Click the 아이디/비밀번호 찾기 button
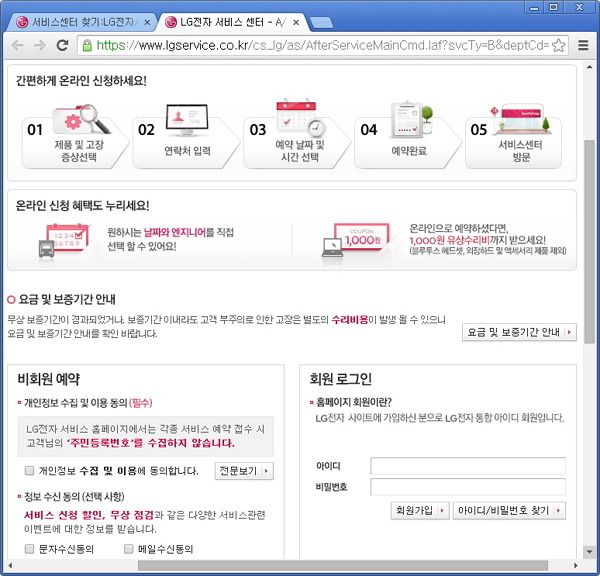Screen dimensions: 600x576 (509, 510)
